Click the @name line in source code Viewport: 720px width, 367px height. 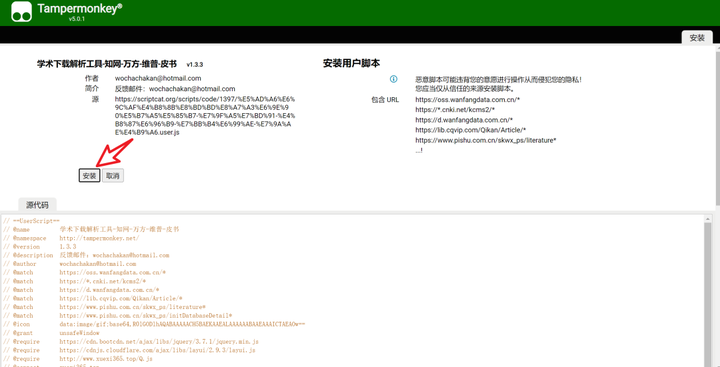[x=91, y=229]
